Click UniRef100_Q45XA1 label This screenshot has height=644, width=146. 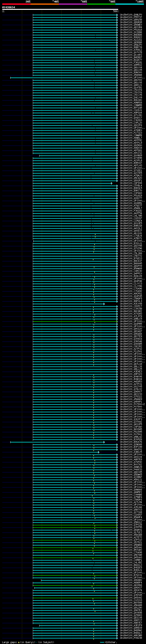coord(131,548)
